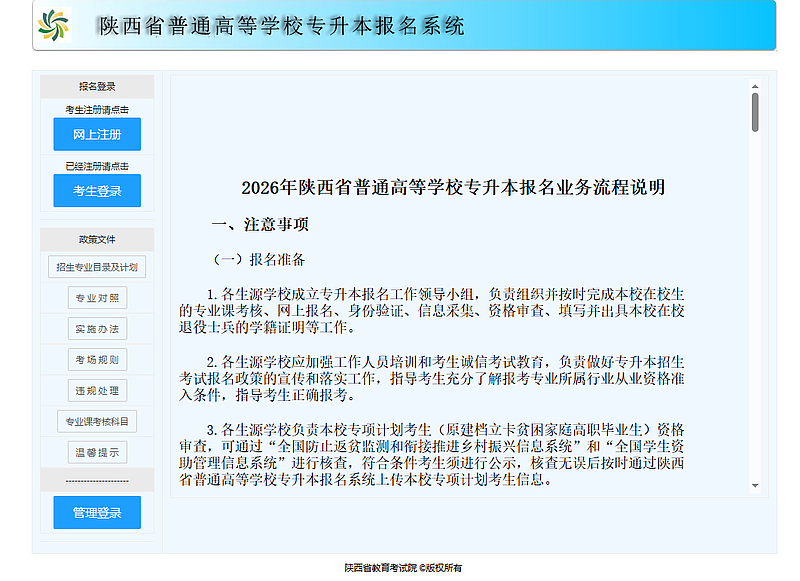Show the 温馨提示 notice
800x581 pixels.
pos(97,453)
